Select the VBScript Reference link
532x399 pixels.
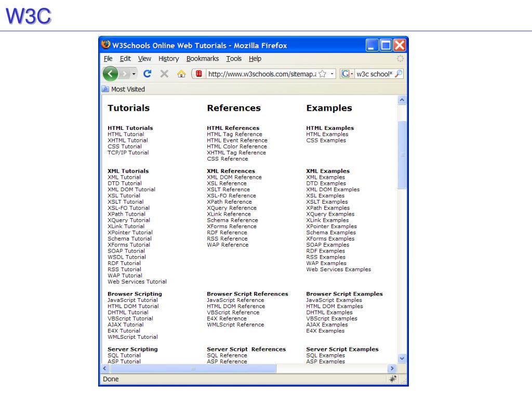pos(233,312)
